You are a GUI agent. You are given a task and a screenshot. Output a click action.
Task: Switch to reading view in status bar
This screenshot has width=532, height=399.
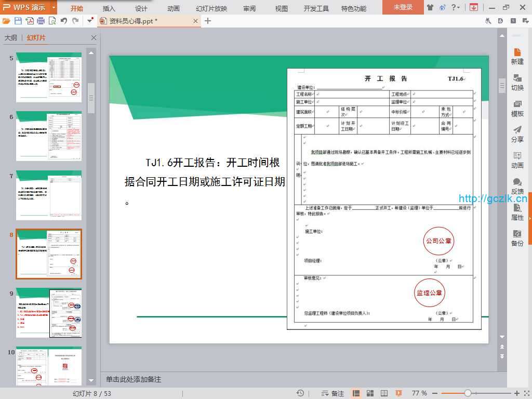point(384,393)
